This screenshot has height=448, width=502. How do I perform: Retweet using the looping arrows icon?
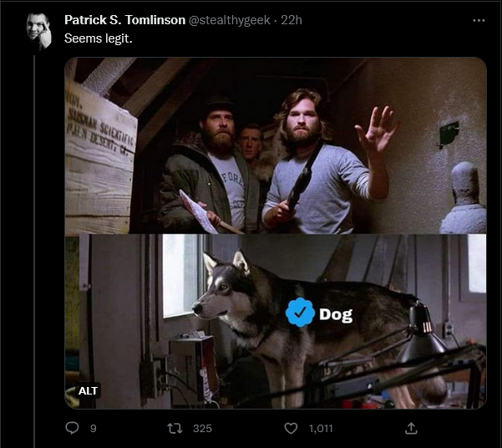point(175,429)
